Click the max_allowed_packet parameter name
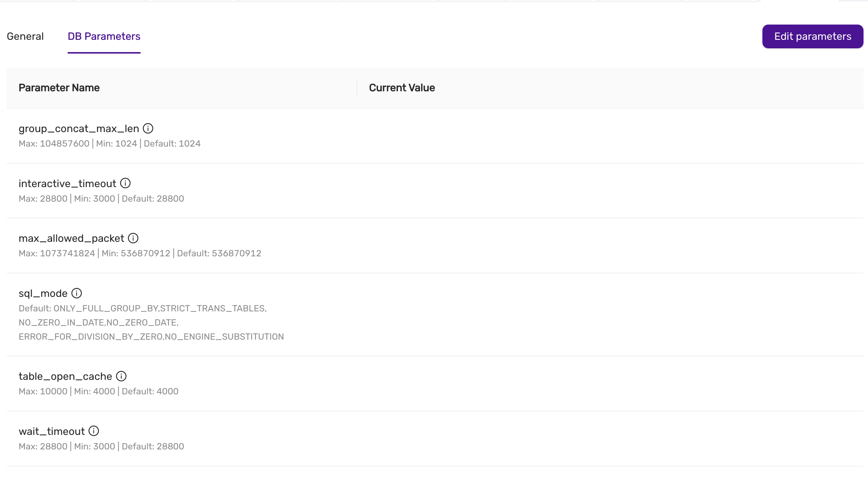The height and width of the screenshot is (500, 868). [x=71, y=238]
